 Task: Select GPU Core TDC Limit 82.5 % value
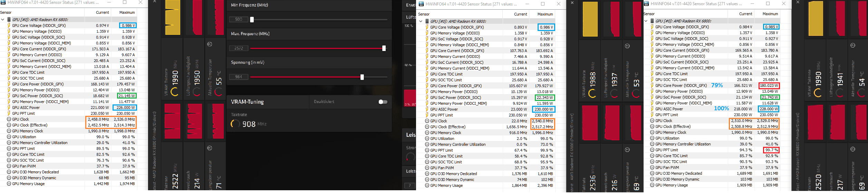tap(103, 154)
